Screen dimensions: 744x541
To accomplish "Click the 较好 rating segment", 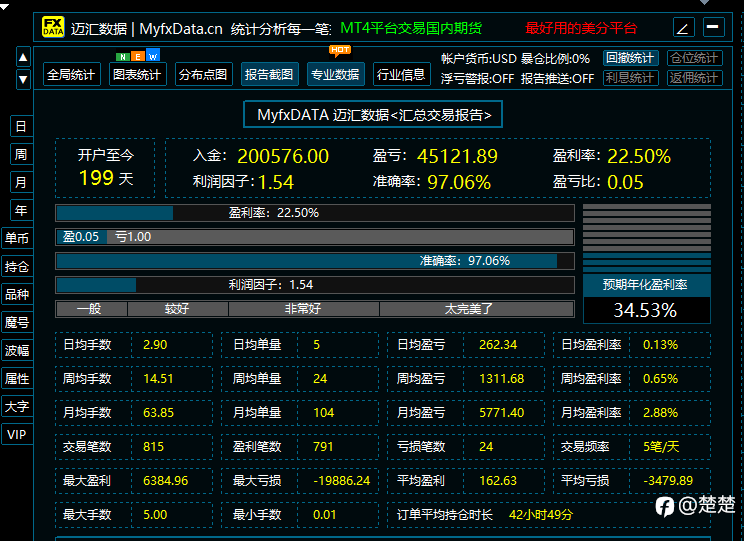I will 177,309.
